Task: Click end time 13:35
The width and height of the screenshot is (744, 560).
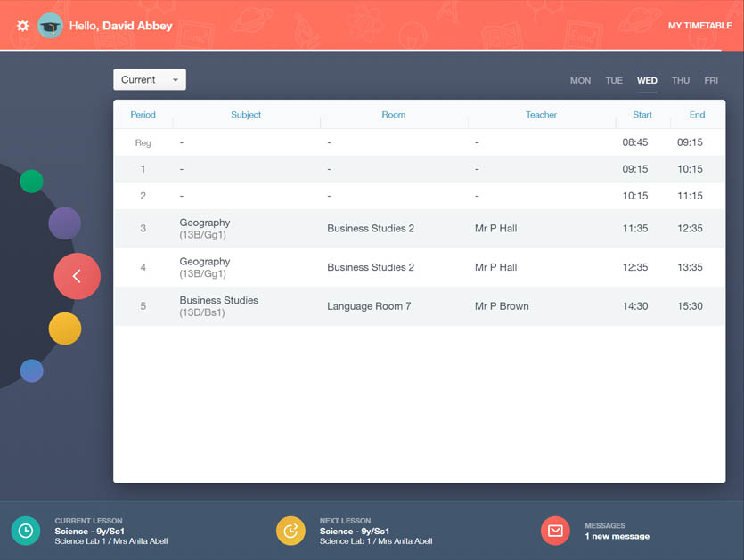Action: [690, 267]
